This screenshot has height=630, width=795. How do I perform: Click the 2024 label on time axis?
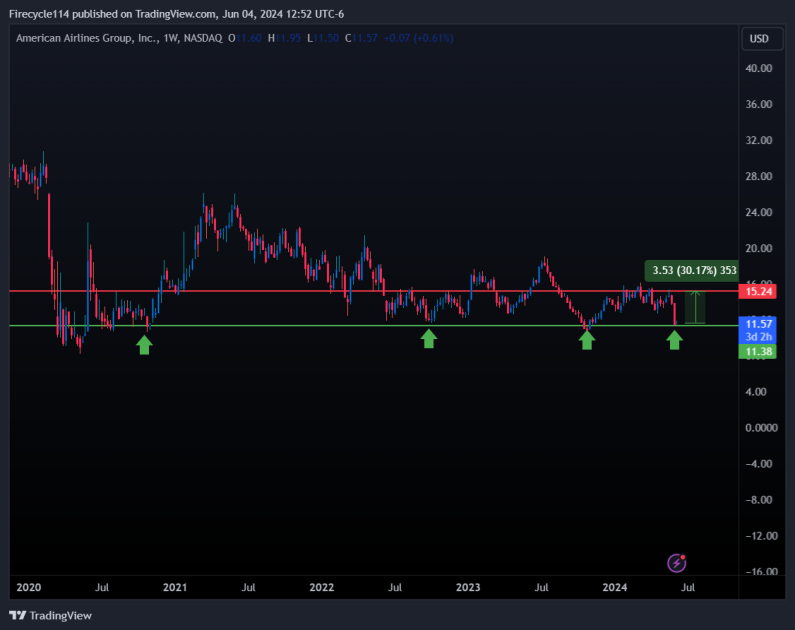[x=615, y=587]
